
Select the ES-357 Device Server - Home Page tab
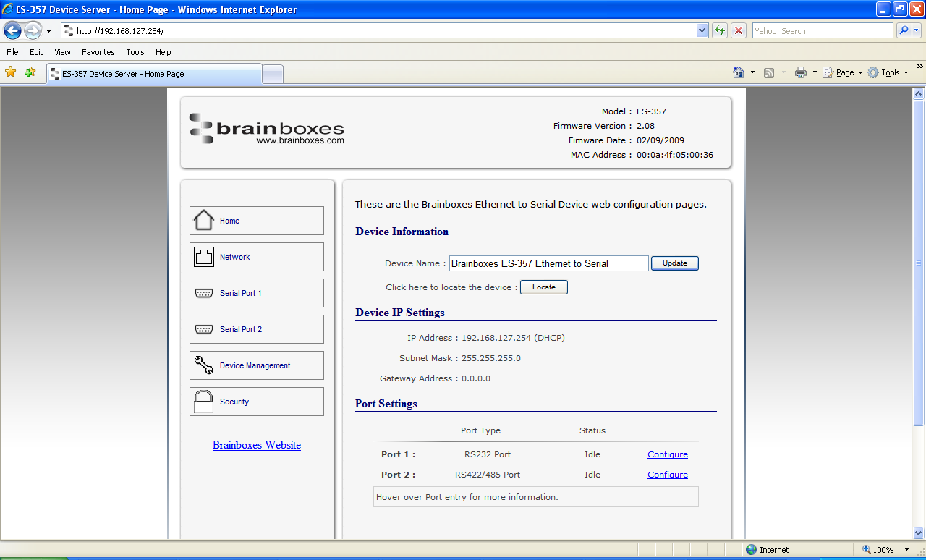(x=152, y=73)
